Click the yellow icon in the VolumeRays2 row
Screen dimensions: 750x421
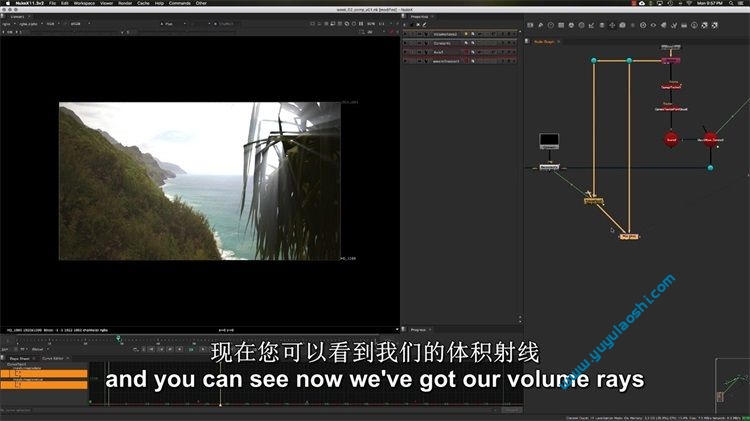tap(466, 34)
